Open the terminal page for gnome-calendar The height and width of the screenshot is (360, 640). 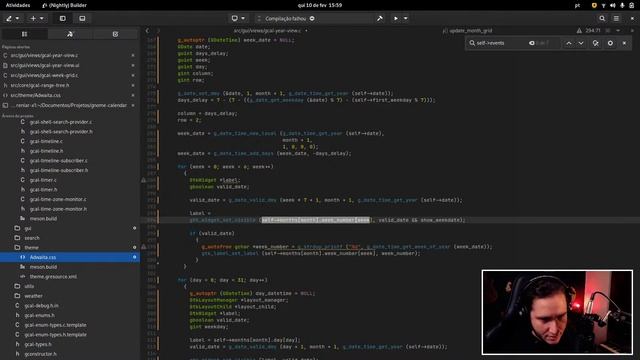(x=69, y=105)
